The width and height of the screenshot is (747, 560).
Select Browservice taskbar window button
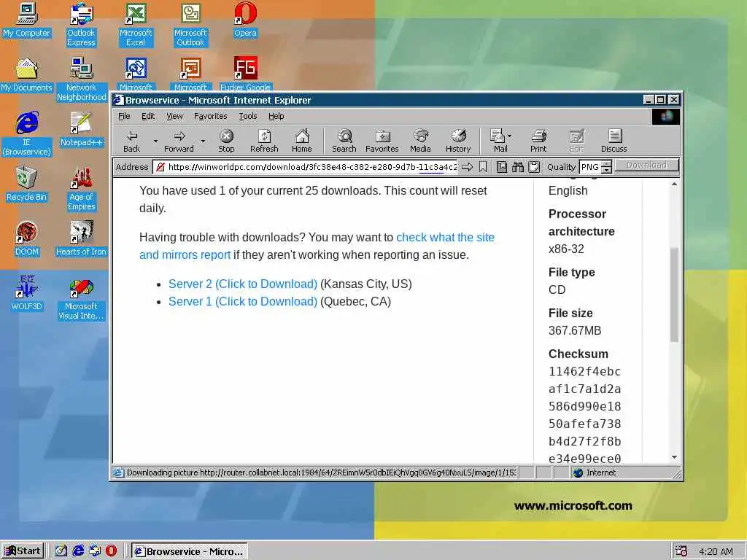(x=190, y=551)
